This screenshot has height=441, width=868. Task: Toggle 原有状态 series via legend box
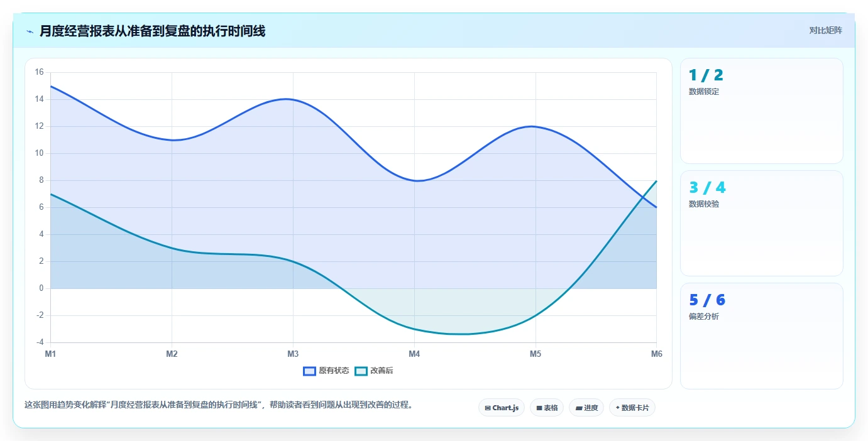click(x=309, y=371)
